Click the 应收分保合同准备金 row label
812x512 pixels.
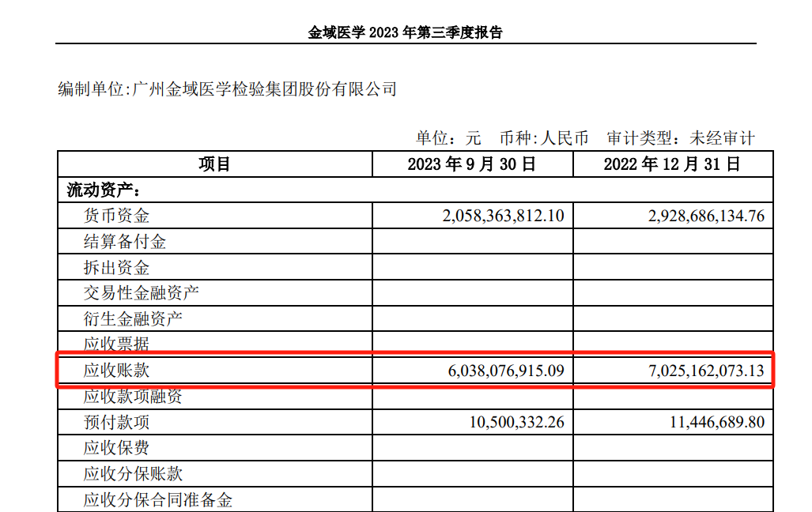pos(158,499)
